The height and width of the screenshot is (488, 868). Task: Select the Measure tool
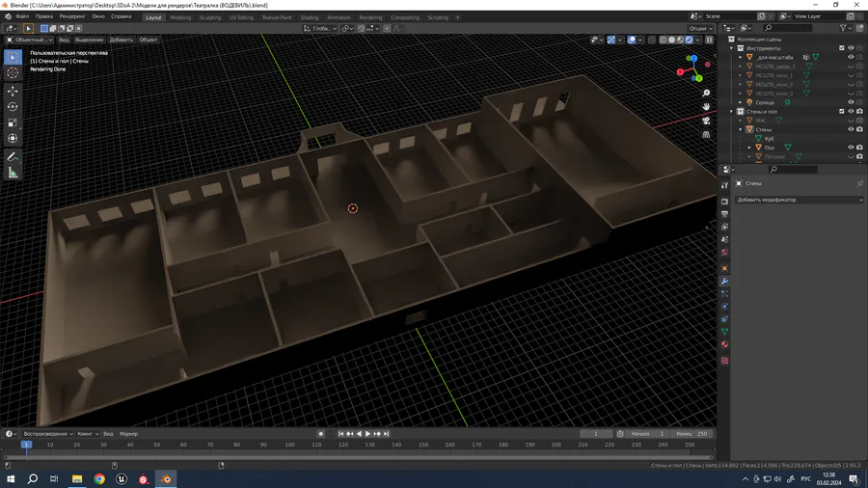point(13,173)
